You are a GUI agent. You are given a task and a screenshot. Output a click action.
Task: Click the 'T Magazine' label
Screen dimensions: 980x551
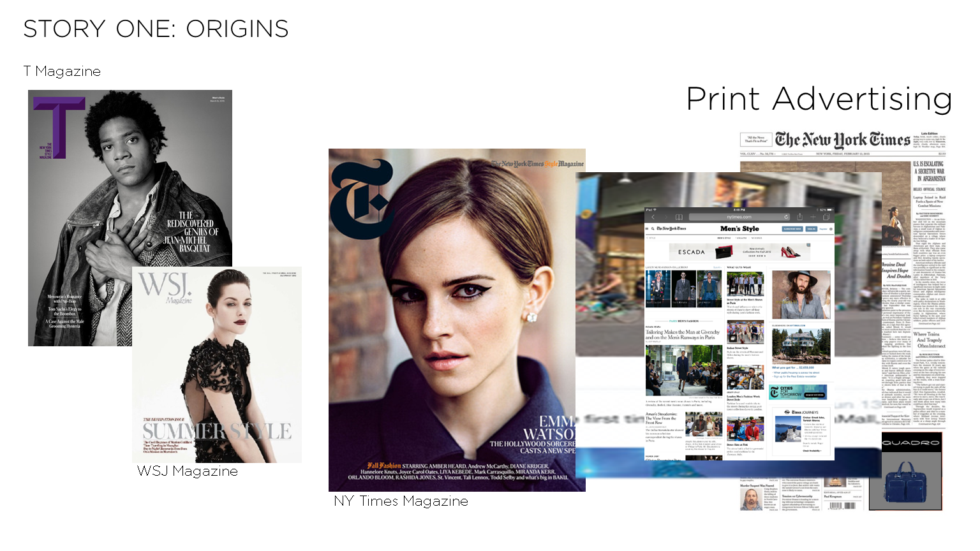pos(62,71)
